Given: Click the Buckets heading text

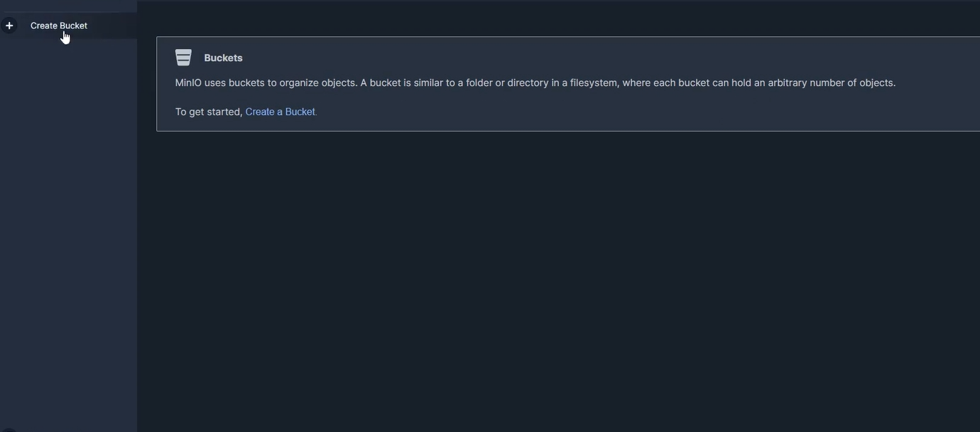Looking at the screenshot, I should coord(223,58).
